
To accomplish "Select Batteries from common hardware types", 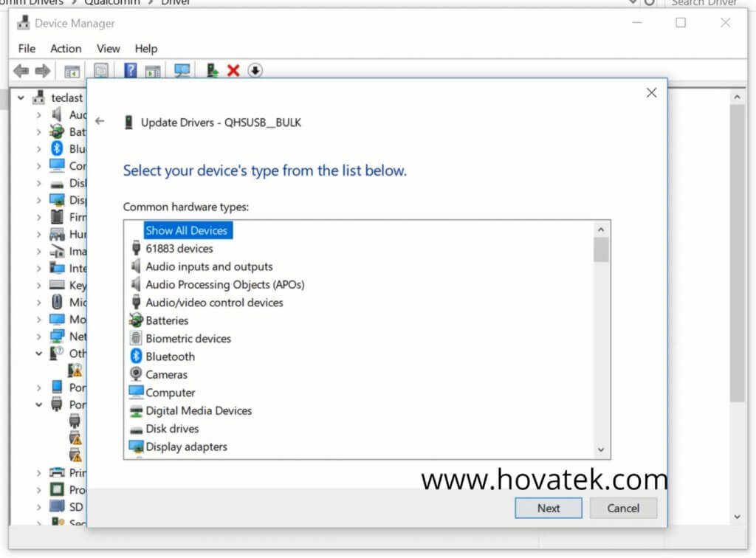I will click(x=168, y=320).
